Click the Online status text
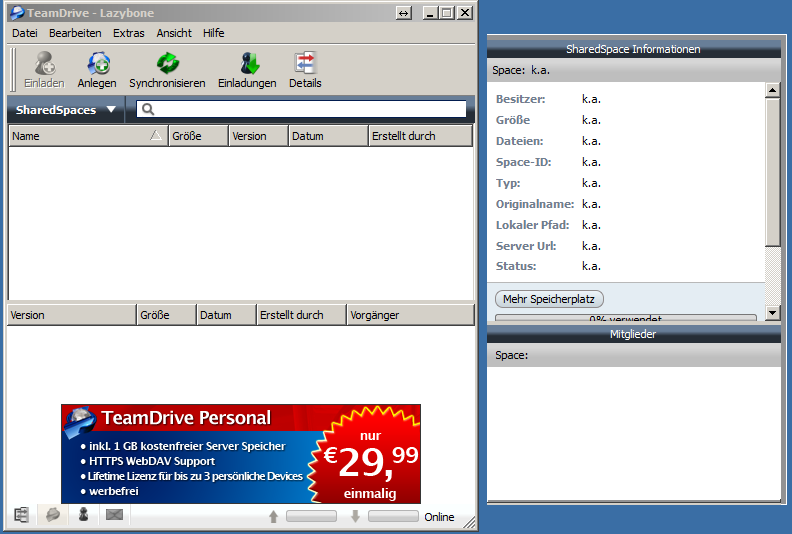Screen dimensions: 792x534 [439, 517]
